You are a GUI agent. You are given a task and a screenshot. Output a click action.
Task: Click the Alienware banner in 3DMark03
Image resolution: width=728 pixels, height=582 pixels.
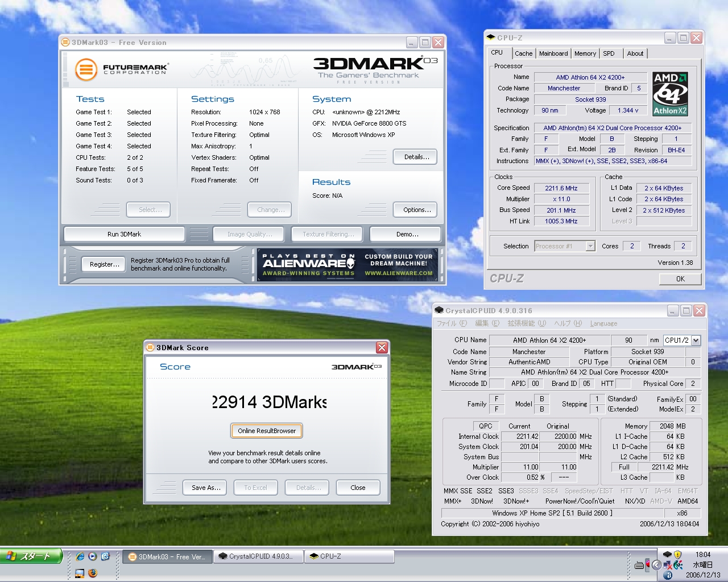coord(349,265)
